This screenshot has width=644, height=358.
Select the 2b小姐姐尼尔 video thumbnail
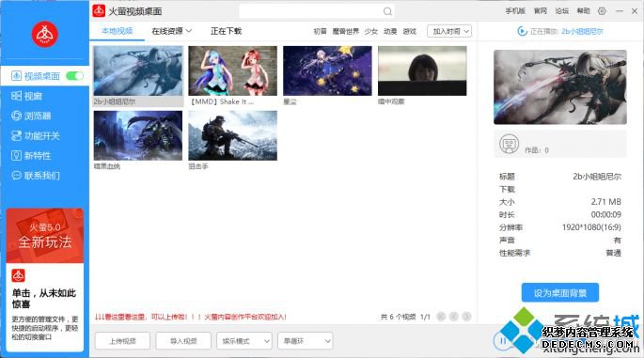138,71
